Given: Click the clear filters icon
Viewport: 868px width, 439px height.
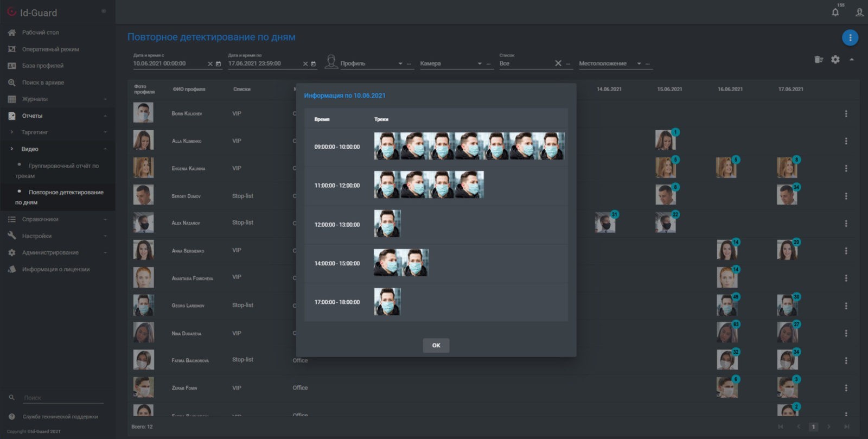Looking at the screenshot, I should pos(819,60).
